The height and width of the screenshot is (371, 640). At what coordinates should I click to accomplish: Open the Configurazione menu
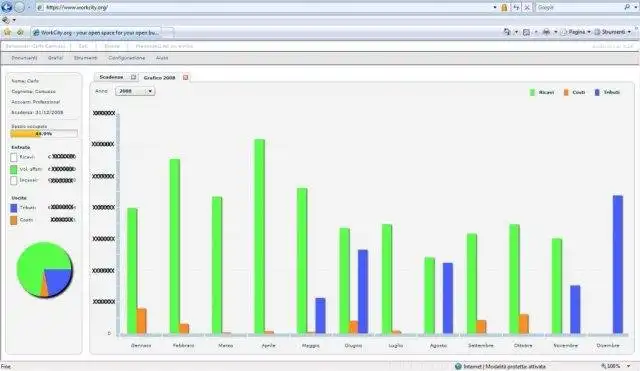(127, 58)
